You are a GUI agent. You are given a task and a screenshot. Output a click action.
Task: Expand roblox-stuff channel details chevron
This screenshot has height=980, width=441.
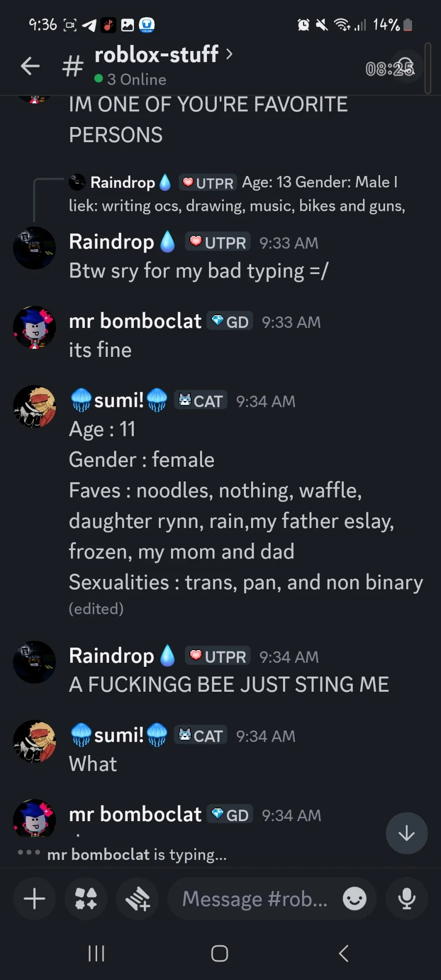(x=229, y=53)
